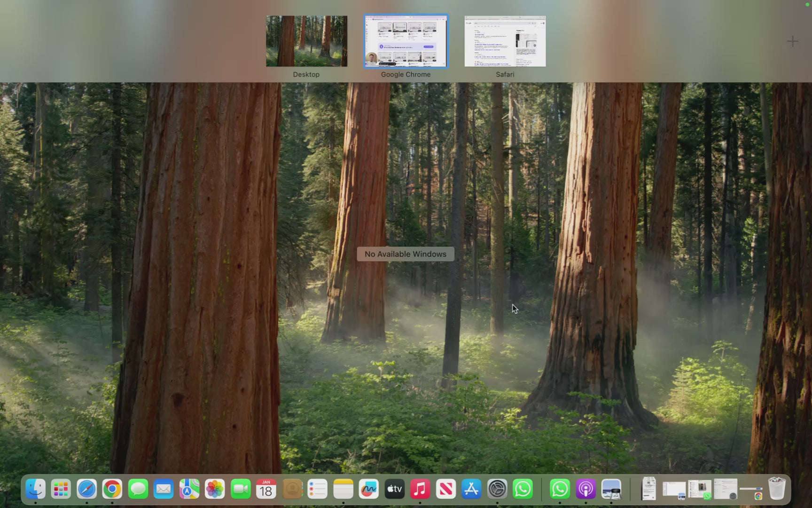The image size is (812, 508).
Task: Open the App Store icon
Action: click(471, 489)
